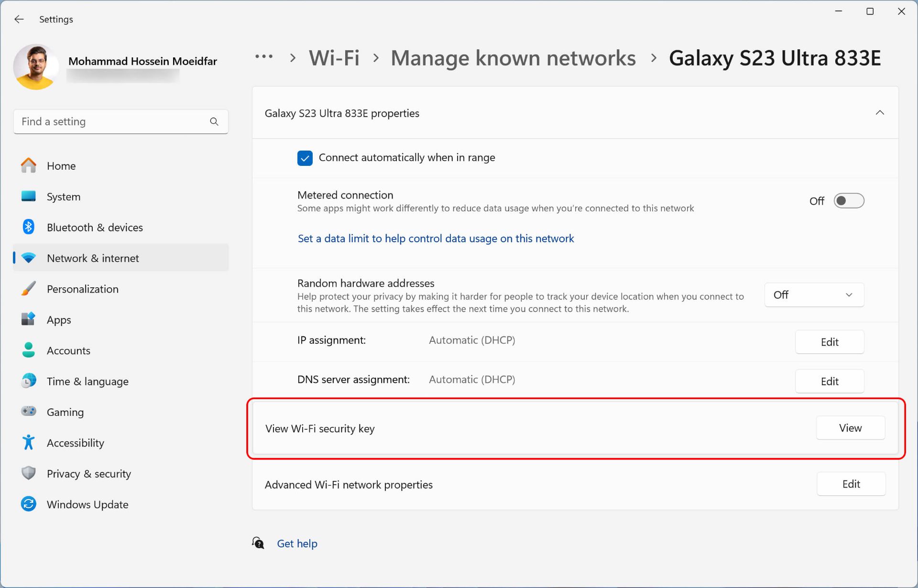Open Personalization settings

pos(120,289)
